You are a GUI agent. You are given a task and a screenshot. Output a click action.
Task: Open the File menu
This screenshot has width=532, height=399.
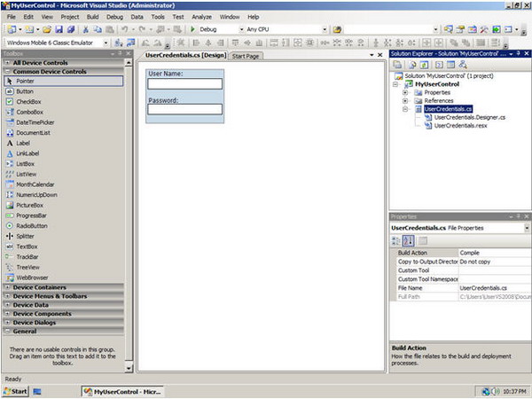pos(12,17)
